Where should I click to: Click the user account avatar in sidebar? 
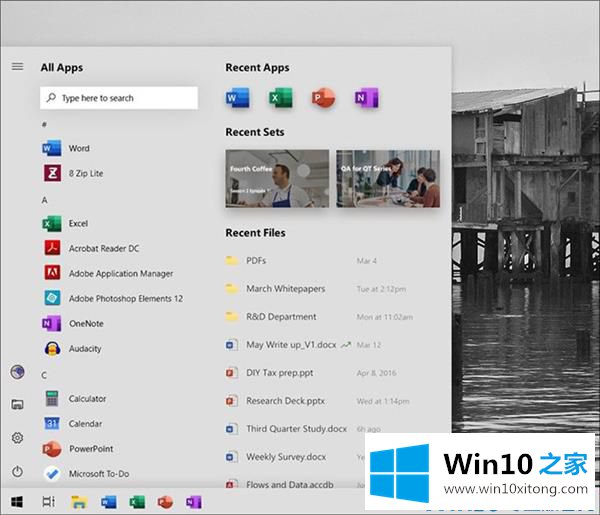[x=17, y=372]
